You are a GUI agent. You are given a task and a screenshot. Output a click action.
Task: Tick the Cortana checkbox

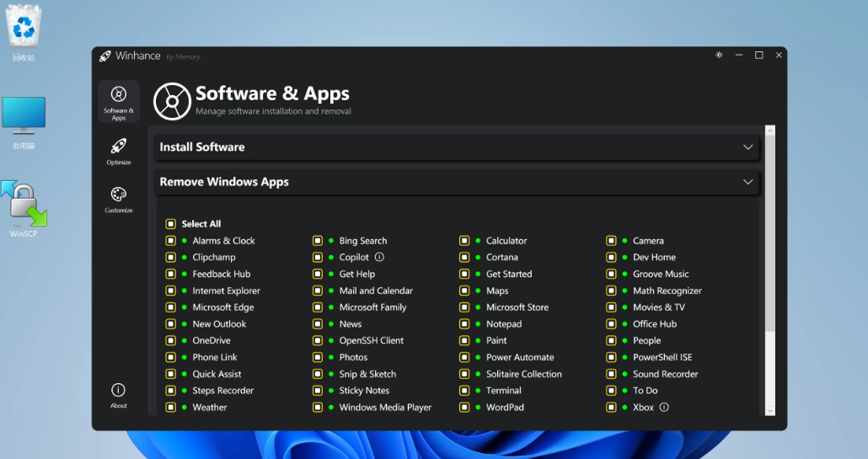click(x=464, y=258)
